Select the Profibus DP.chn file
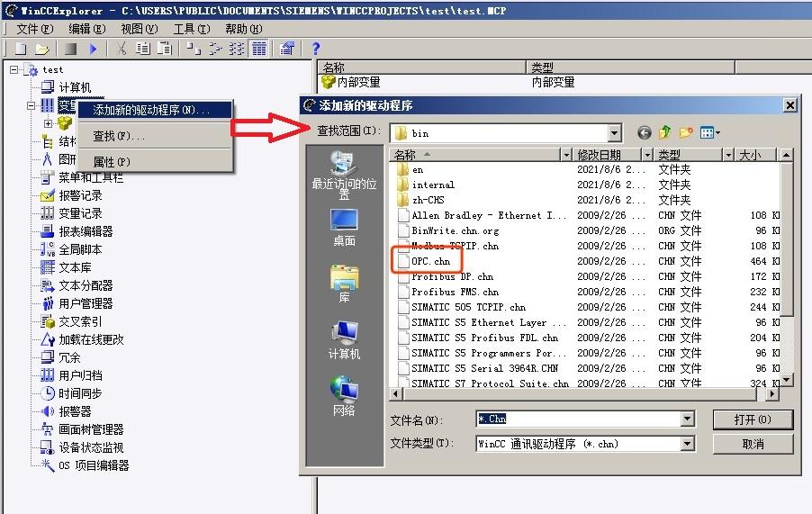 pos(446,277)
